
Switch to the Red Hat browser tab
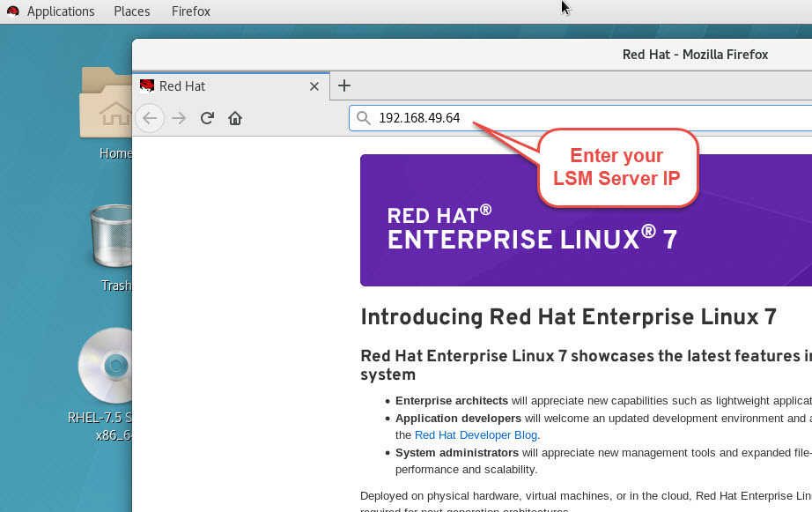click(220, 85)
